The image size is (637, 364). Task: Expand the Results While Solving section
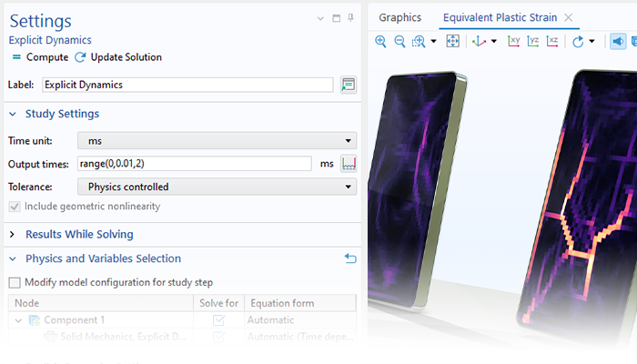pyautogui.click(x=13, y=235)
